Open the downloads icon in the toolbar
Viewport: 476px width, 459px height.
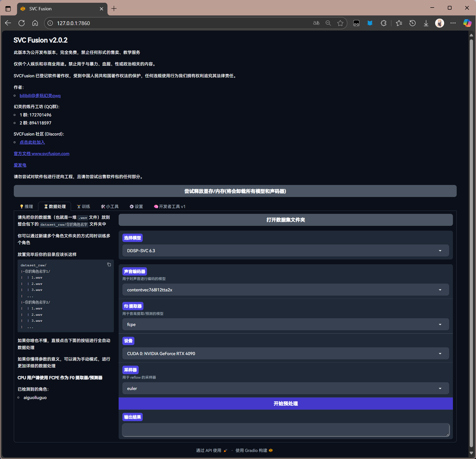click(426, 23)
